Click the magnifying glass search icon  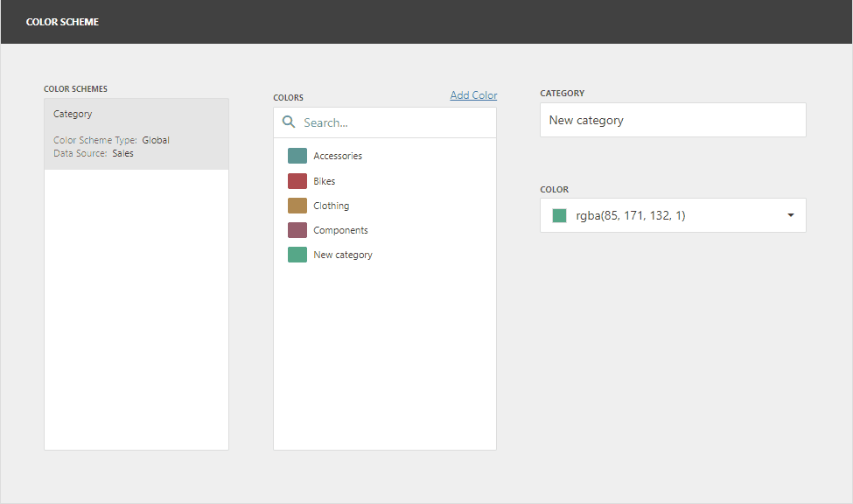[289, 122]
